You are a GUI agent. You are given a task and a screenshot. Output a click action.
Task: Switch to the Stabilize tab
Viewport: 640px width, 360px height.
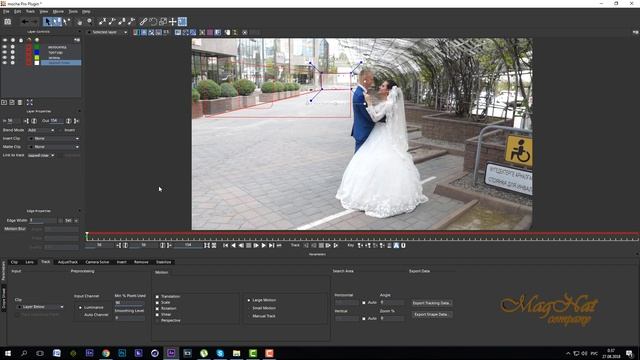pos(163,262)
